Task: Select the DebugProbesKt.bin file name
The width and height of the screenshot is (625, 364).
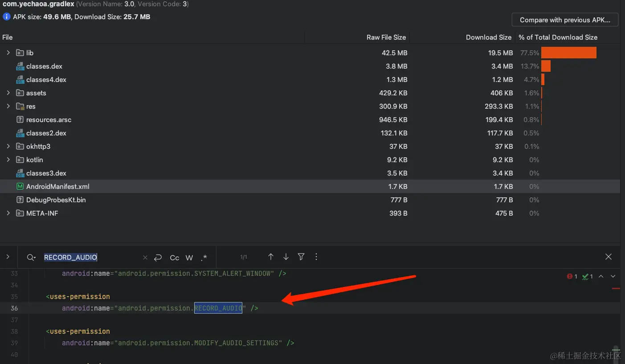Action: [56, 200]
